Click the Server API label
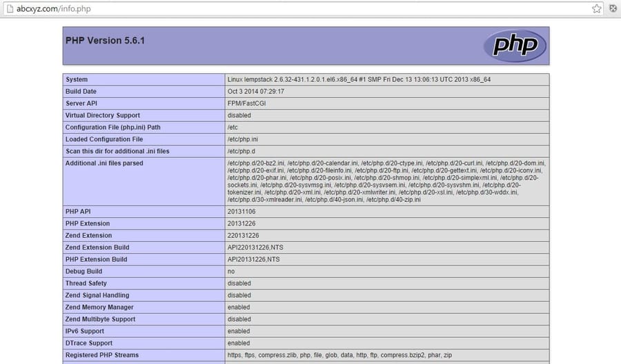 pos(81,103)
